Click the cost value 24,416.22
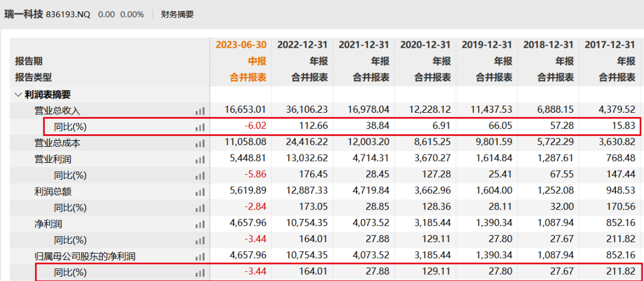The height and width of the screenshot is (281, 644). (x=307, y=142)
